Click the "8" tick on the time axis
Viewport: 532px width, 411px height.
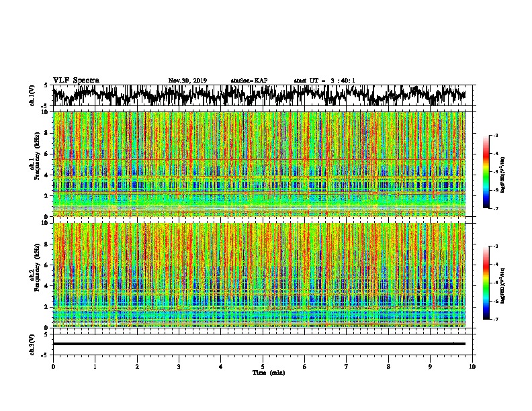tap(388, 367)
